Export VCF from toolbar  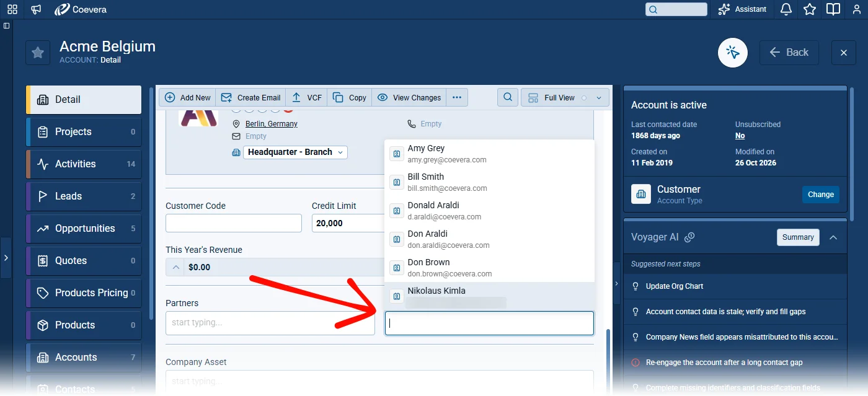[306, 97]
